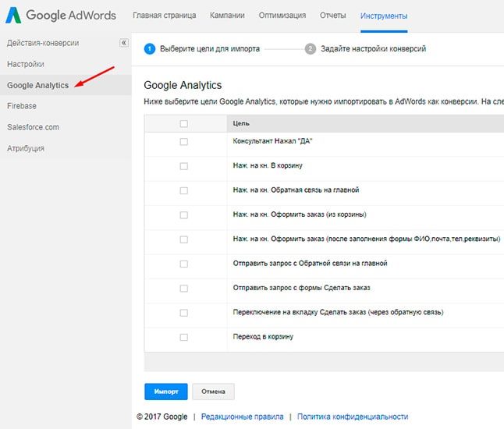
Task: Open Атрибуция in sidebar
Action: point(26,148)
